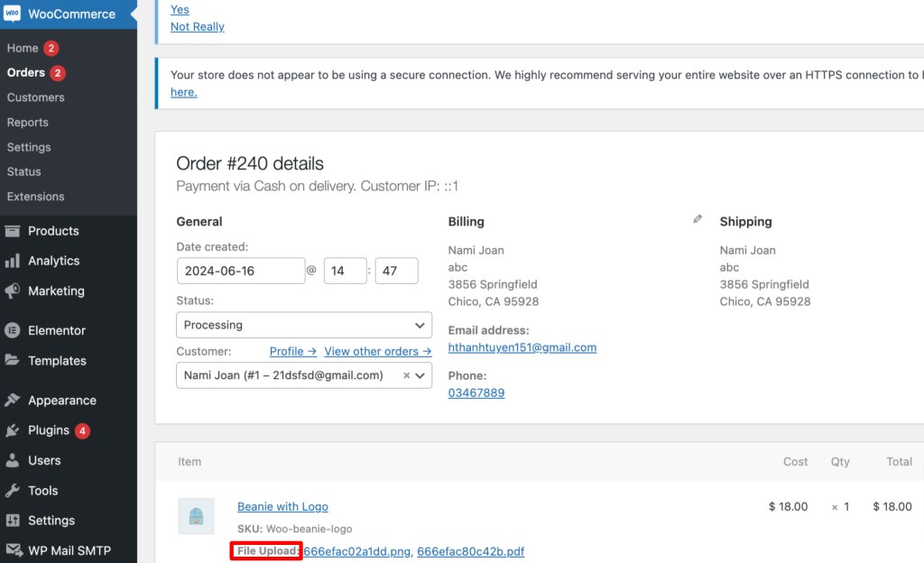Click the Users person icon
924x563 pixels.
pos(13,460)
